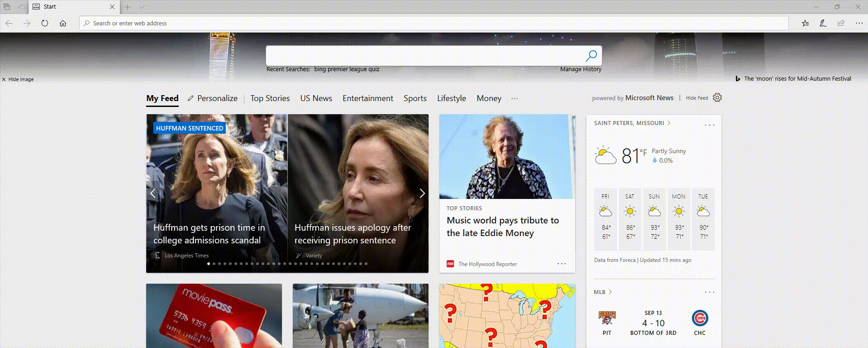Image resolution: width=868 pixels, height=348 pixels.
Task: Click the Bing search magnifier icon
Action: coord(591,56)
